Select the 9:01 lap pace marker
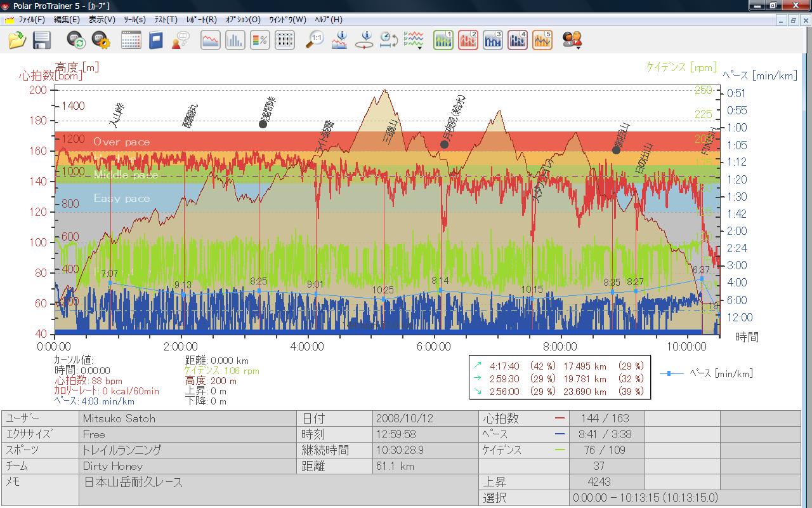Viewport: 812px width, 508px height. [315, 293]
